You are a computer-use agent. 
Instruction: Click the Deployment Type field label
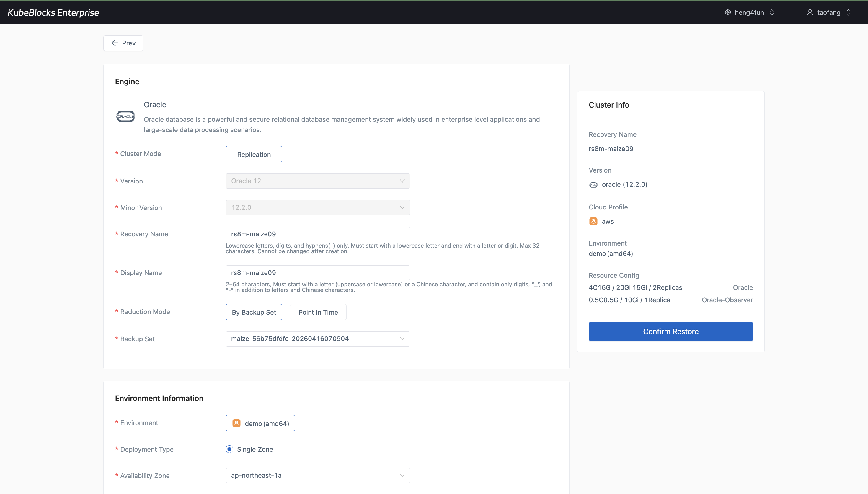pos(146,449)
